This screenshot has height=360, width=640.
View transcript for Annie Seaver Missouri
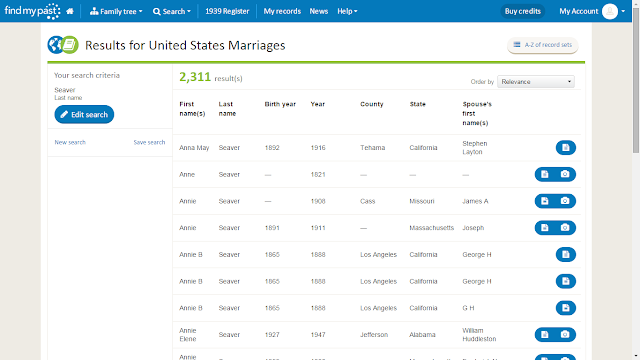545,201
